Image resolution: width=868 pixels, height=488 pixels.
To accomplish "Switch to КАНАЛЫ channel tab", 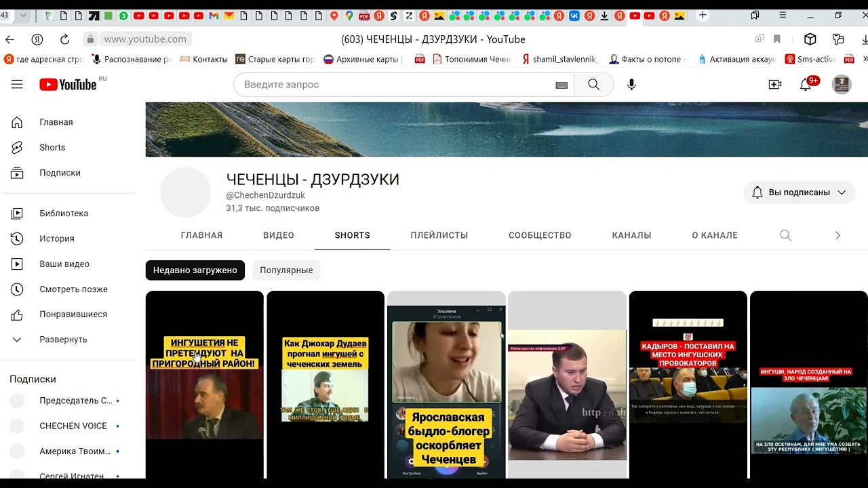I will (631, 235).
